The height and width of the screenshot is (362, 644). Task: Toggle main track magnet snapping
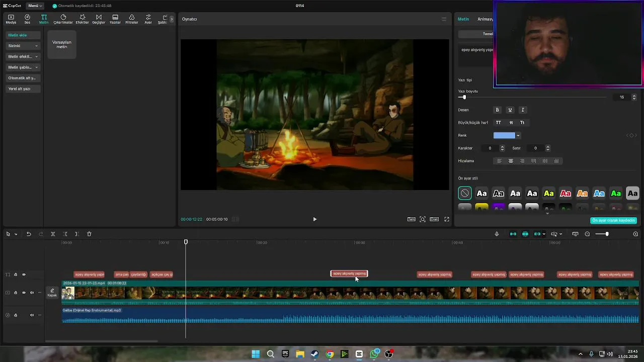[x=513, y=234]
